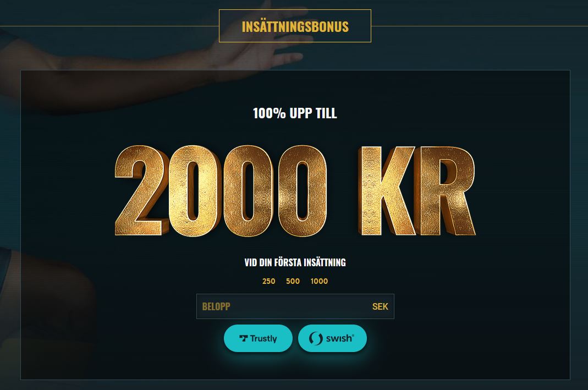Viewport: 588px width, 390px height.
Task: Pay with the Trustly button
Action: pos(258,338)
